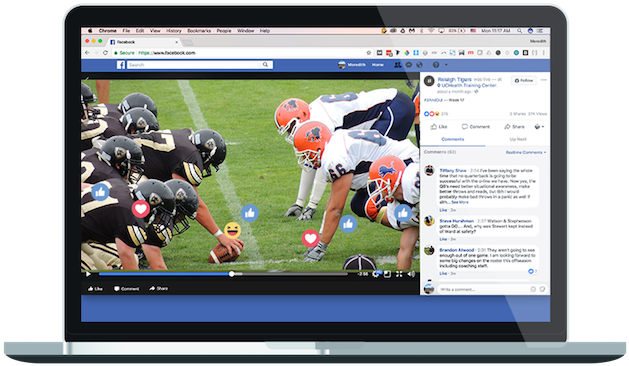The width and height of the screenshot is (629, 366).
Task: Open the Chrome three-dot menu
Action: [544, 53]
